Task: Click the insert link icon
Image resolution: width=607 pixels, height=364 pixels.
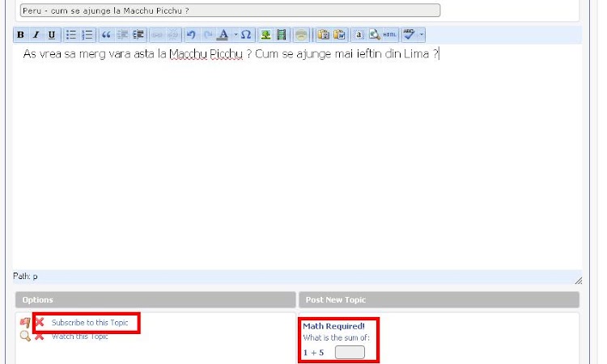Action: [157, 35]
